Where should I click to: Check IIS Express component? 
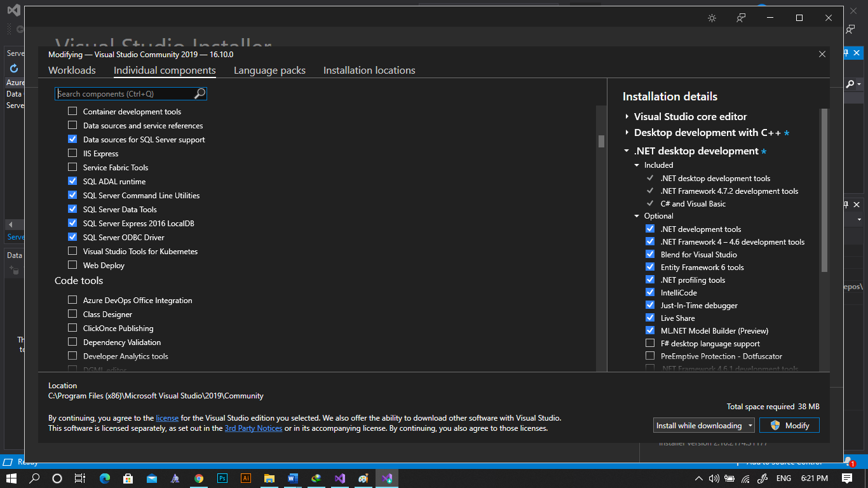(72, 153)
